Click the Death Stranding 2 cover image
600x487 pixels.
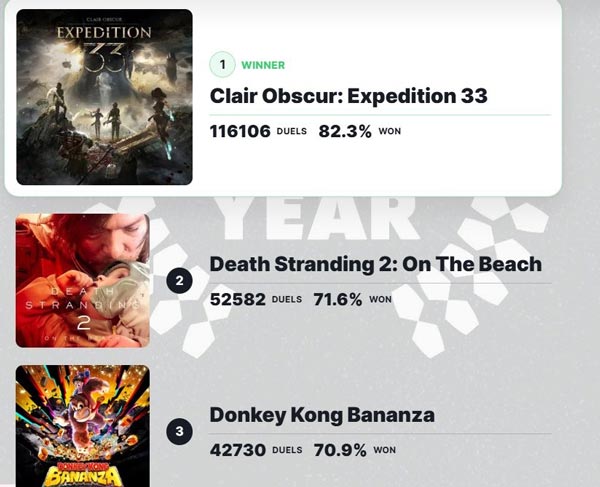point(83,281)
